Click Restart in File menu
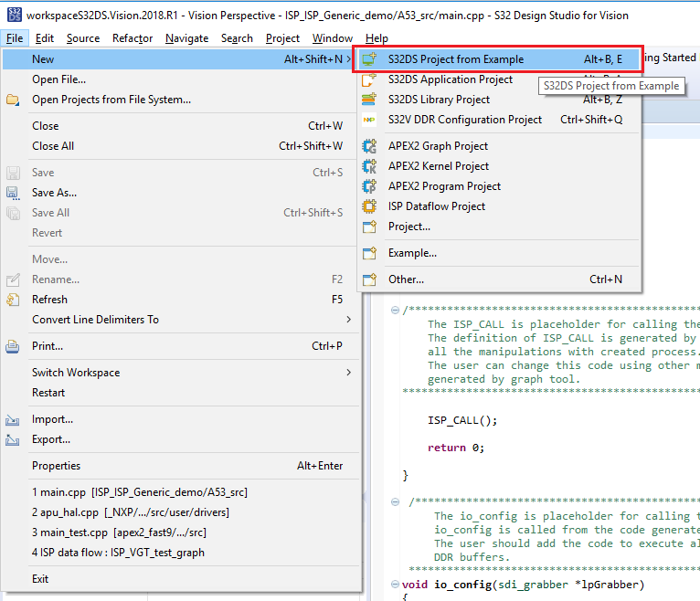The height and width of the screenshot is (601, 700). [181, 393]
